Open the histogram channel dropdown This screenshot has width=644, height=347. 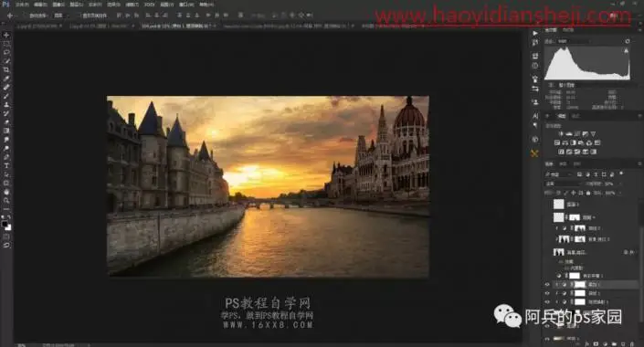click(573, 41)
